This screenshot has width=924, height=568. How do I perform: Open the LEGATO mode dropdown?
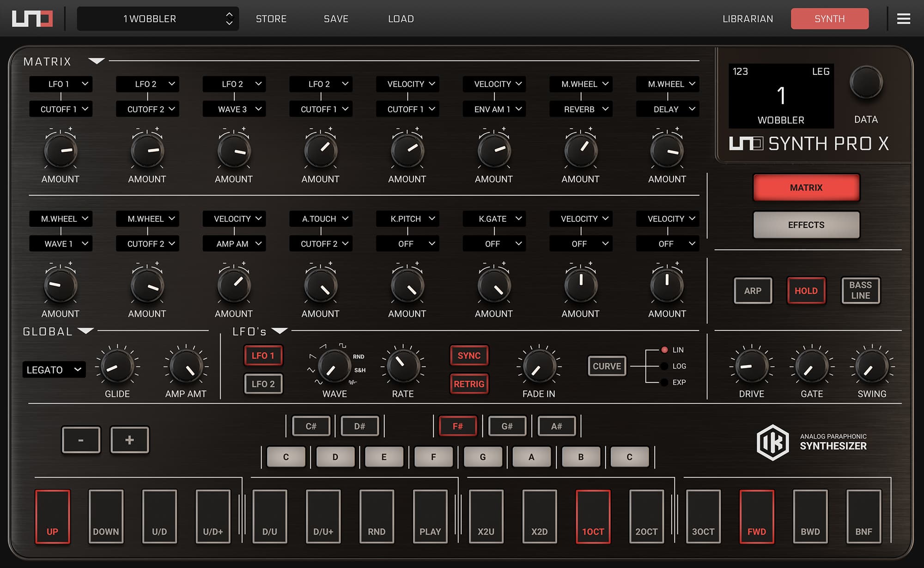coord(53,370)
